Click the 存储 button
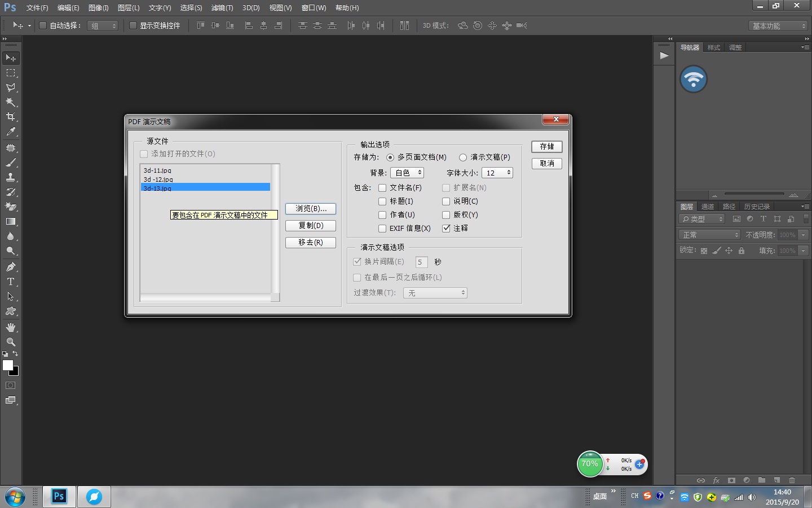The image size is (812, 508). click(546, 147)
